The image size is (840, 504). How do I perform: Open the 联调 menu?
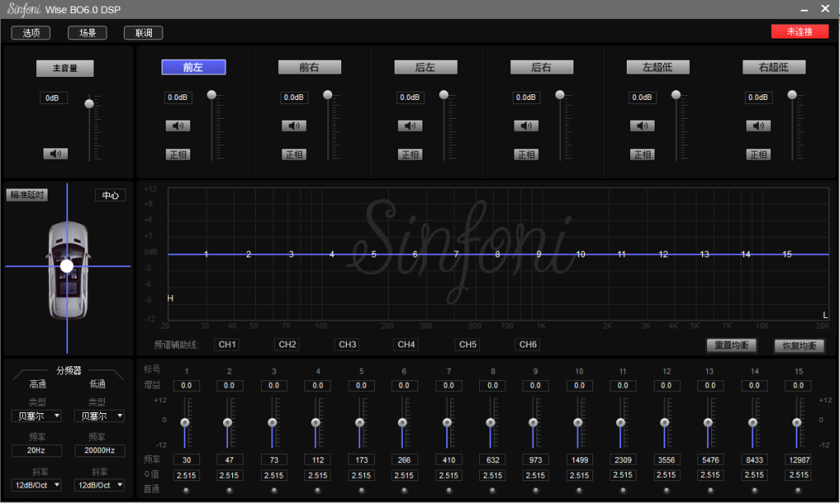tap(144, 33)
